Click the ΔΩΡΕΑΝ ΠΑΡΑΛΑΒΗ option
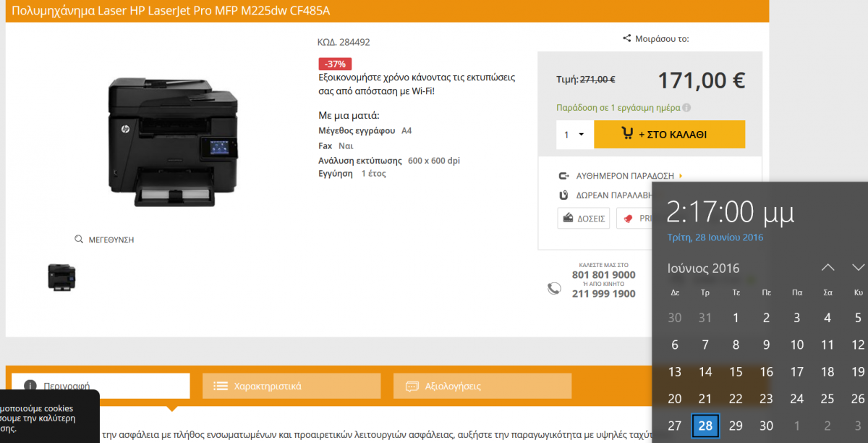The height and width of the screenshot is (443, 868). click(x=614, y=195)
